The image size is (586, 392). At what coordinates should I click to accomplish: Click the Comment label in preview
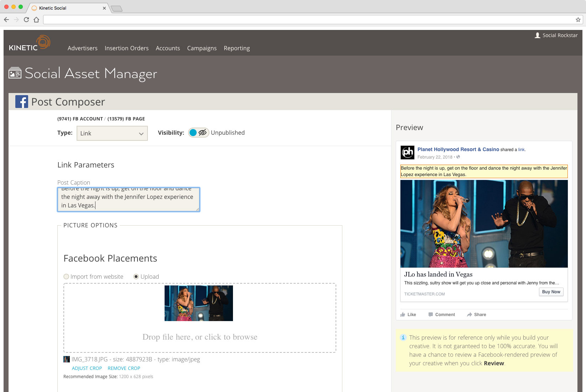(x=445, y=315)
